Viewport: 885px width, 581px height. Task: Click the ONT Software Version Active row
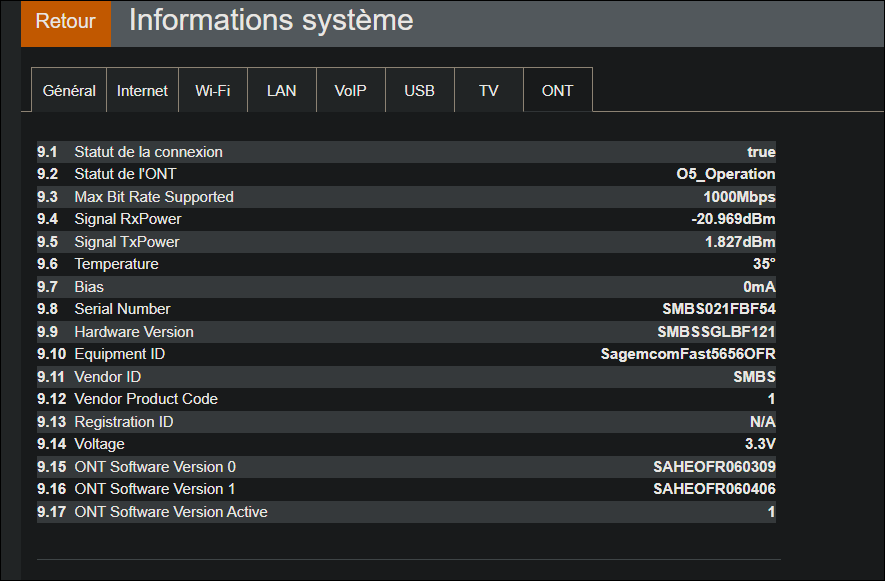(400, 511)
